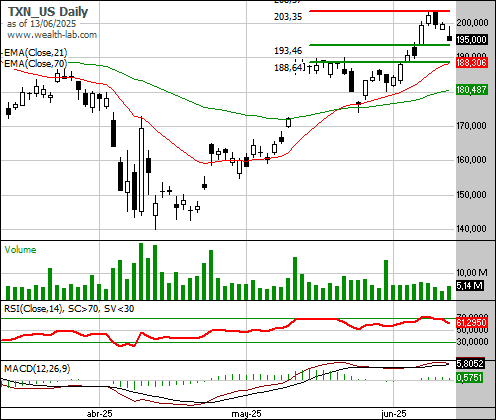
Task: Click the 10,00 M volume axis label
Action: [472, 273]
